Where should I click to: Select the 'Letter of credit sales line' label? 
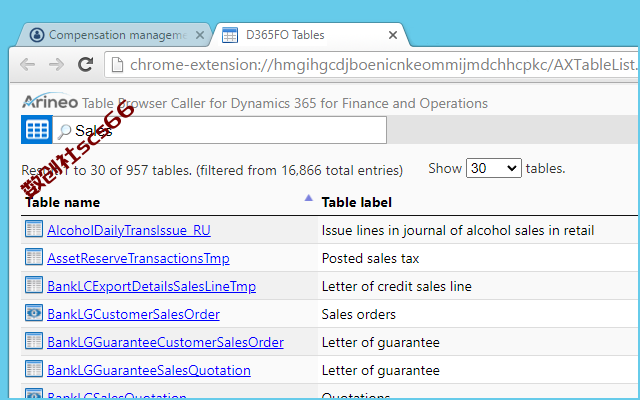(x=396, y=286)
